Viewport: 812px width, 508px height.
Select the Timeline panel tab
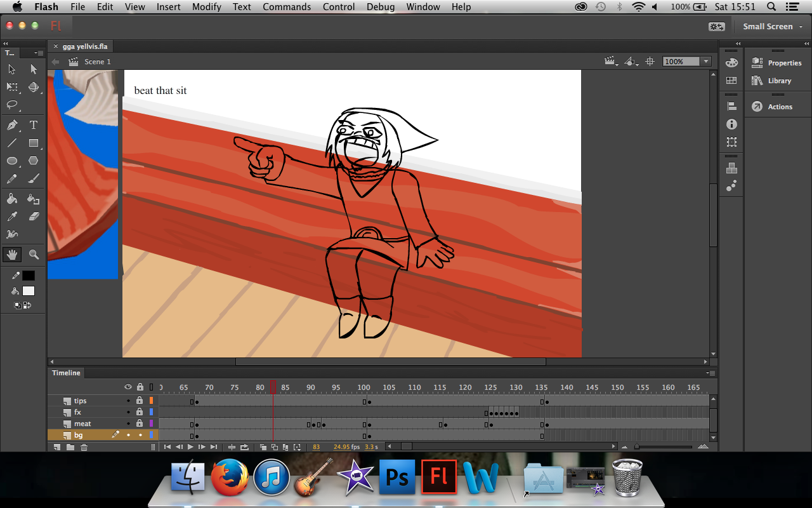tap(66, 373)
